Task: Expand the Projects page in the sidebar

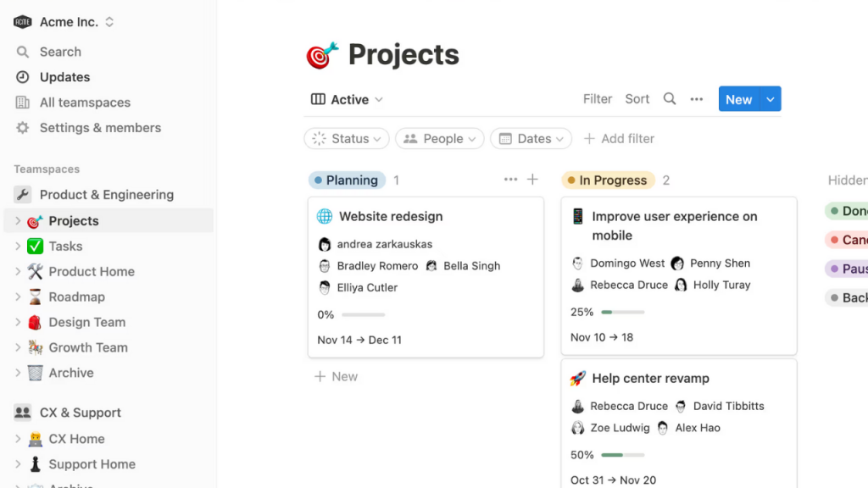Action: coord(18,221)
